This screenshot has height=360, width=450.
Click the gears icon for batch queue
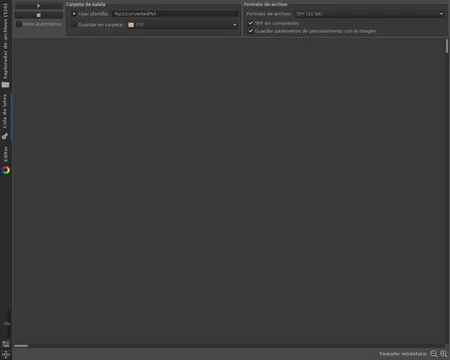point(5,136)
